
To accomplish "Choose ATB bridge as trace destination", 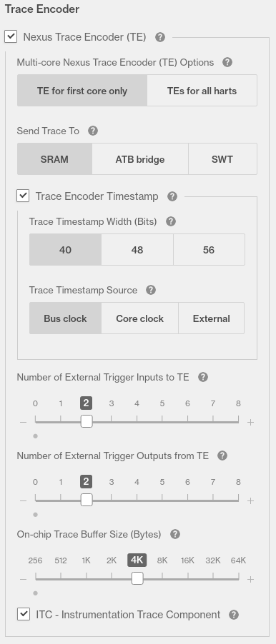I will 140,159.
